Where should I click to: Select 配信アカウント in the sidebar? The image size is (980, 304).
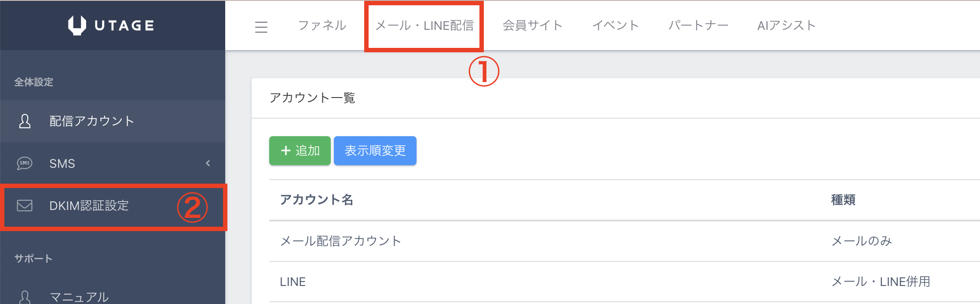pos(91,121)
